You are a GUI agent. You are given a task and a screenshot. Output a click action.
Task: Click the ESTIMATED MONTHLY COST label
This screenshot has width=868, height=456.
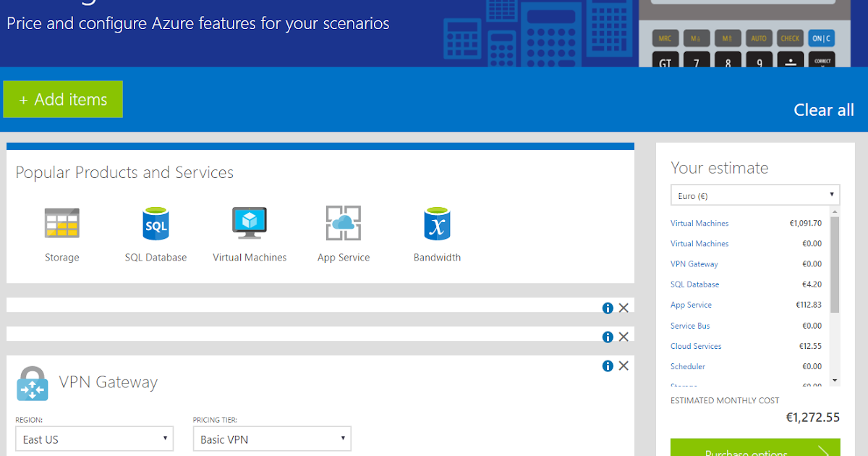(x=725, y=400)
